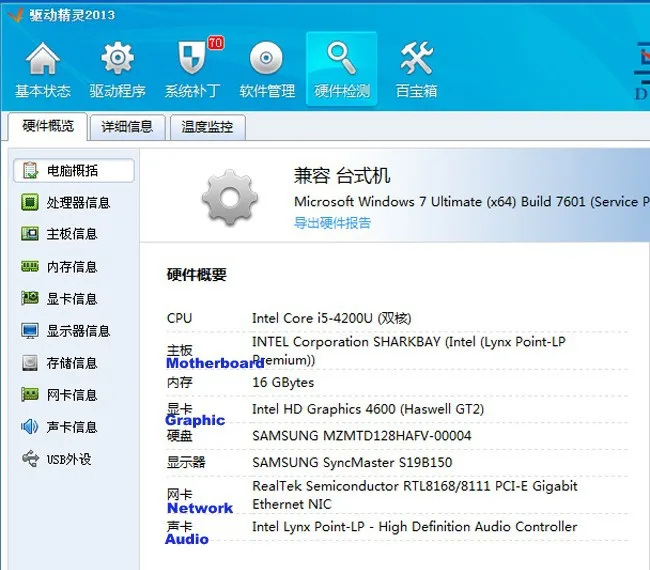The height and width of the screenshot is (570, 650).
Task: Click the 存储信息 disk icon
Action: (x=30, y=363)
